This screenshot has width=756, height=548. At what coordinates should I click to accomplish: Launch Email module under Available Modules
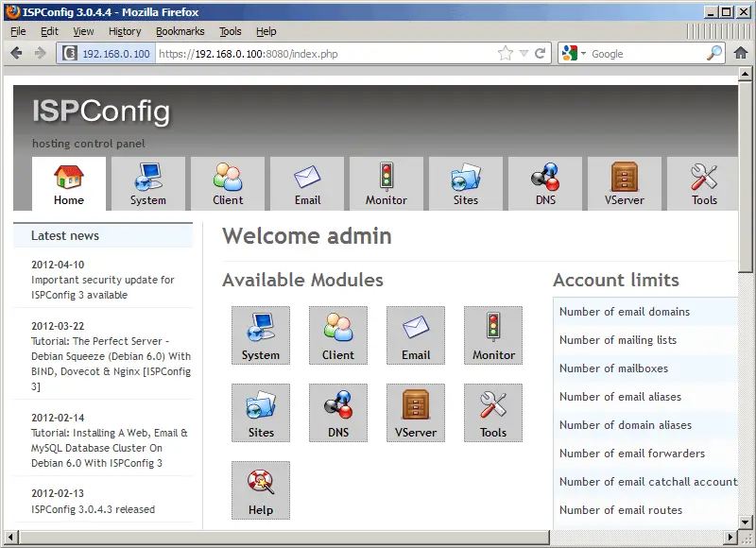(416, 335)
